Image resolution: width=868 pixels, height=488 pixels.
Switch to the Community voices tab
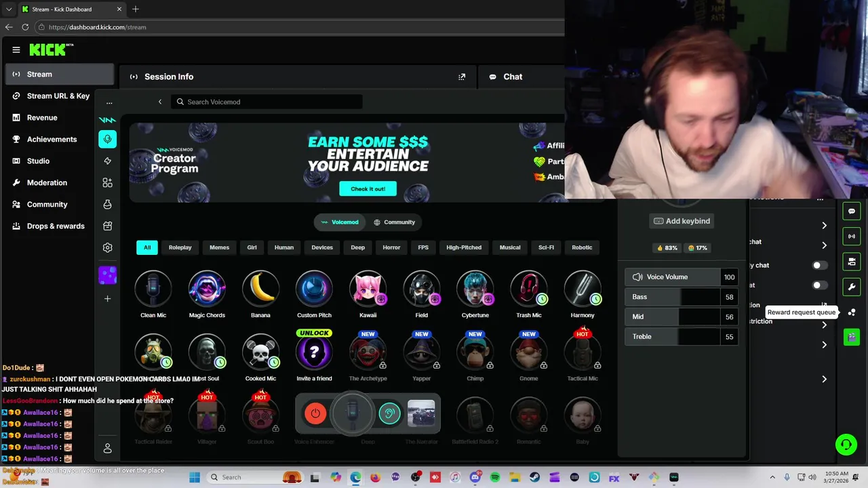tap(394, 222)
